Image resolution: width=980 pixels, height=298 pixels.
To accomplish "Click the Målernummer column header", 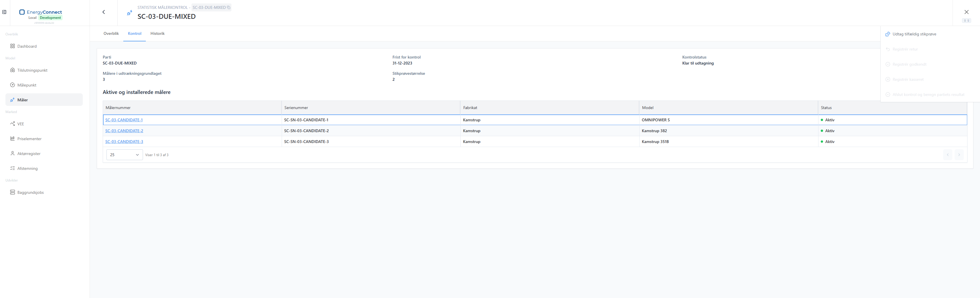I will tap(192, 108).
